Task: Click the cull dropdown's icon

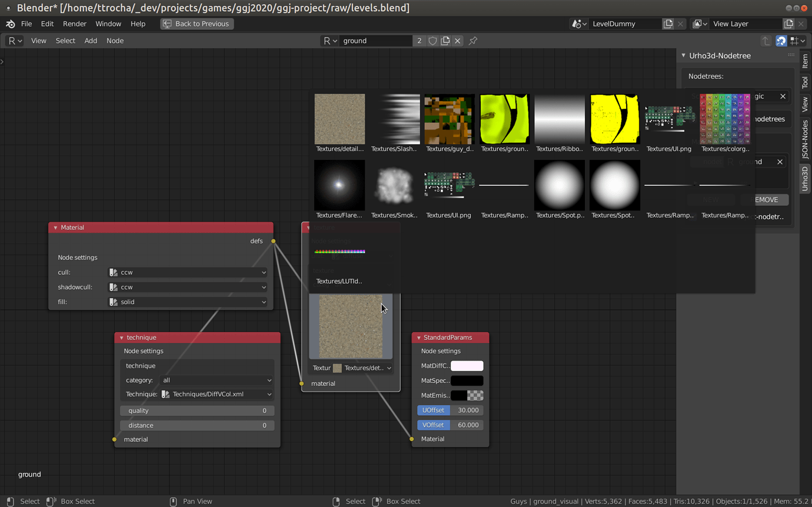Action: (114, 273)
